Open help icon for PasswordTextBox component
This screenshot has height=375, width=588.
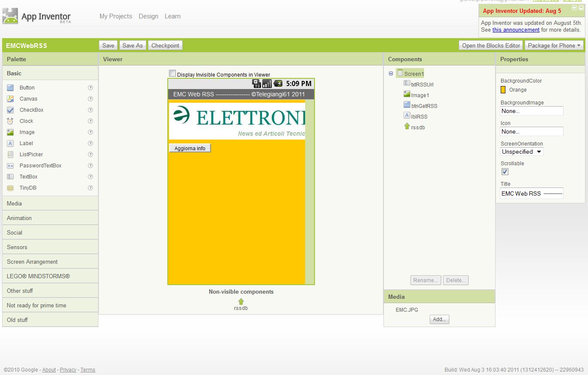tap(90, 166)
